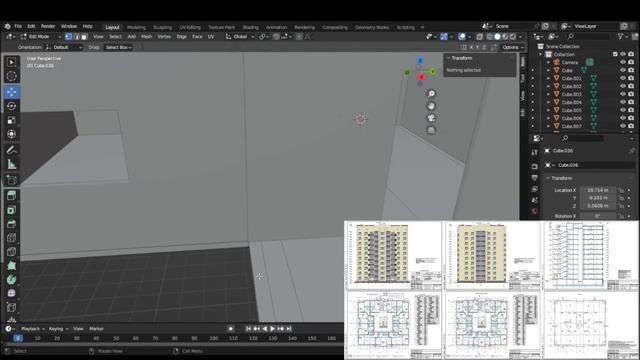The width and height of the screenshot is (640, 360).
Task: Activate the Annotate tool
Action: coord(11,150)
